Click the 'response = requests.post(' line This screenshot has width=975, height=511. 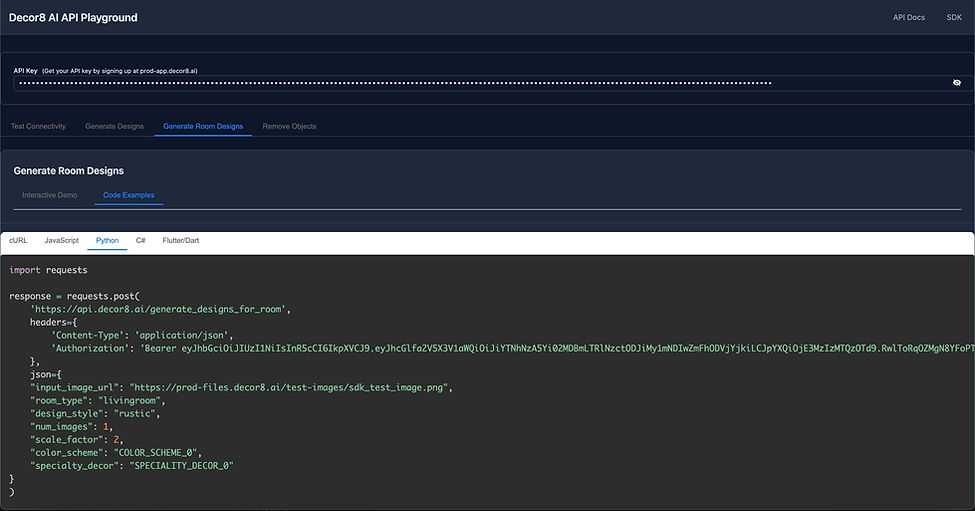[75, 296]
